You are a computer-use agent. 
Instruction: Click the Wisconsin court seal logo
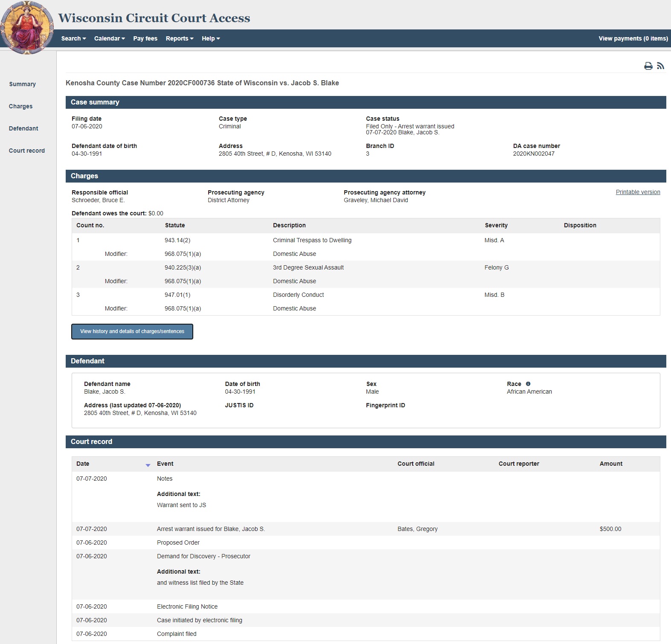coord(27,27)
